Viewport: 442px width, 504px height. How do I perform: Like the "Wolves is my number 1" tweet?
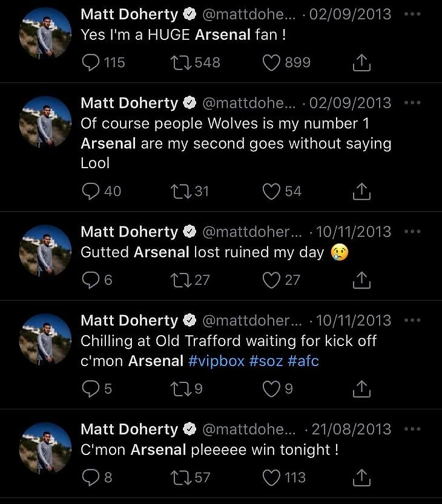click(272, 191)
